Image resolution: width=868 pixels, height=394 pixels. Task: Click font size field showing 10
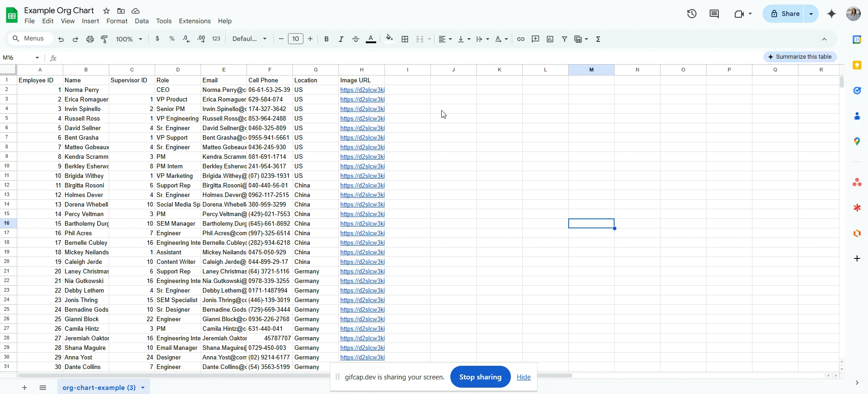[x=296, y=39]
